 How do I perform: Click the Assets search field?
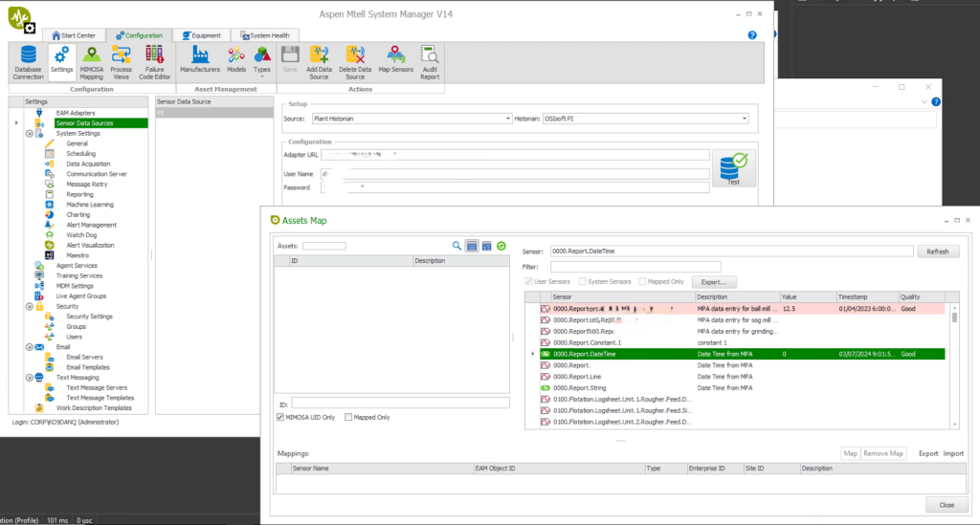[x=324, y=246]
